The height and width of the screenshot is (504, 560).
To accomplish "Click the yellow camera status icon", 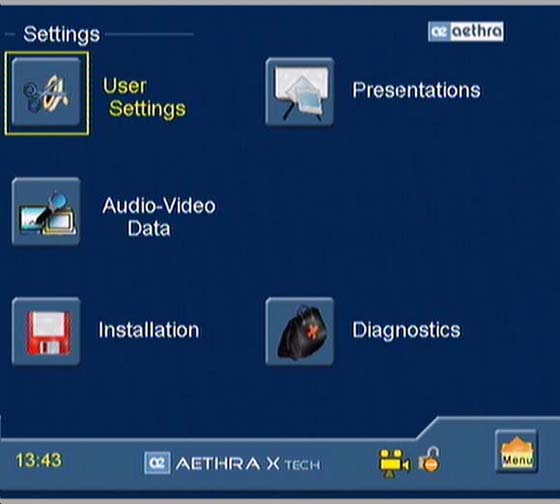I will 394,463.
